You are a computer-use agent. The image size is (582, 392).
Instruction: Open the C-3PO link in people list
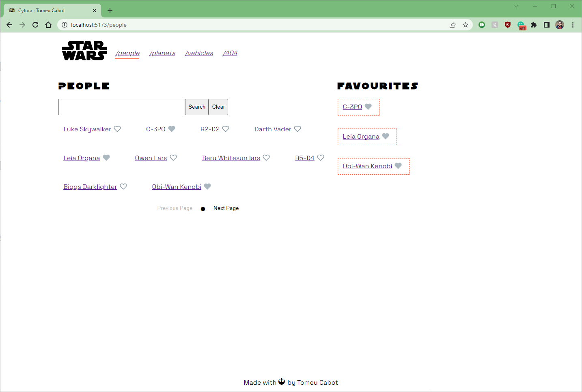point(156,129)
